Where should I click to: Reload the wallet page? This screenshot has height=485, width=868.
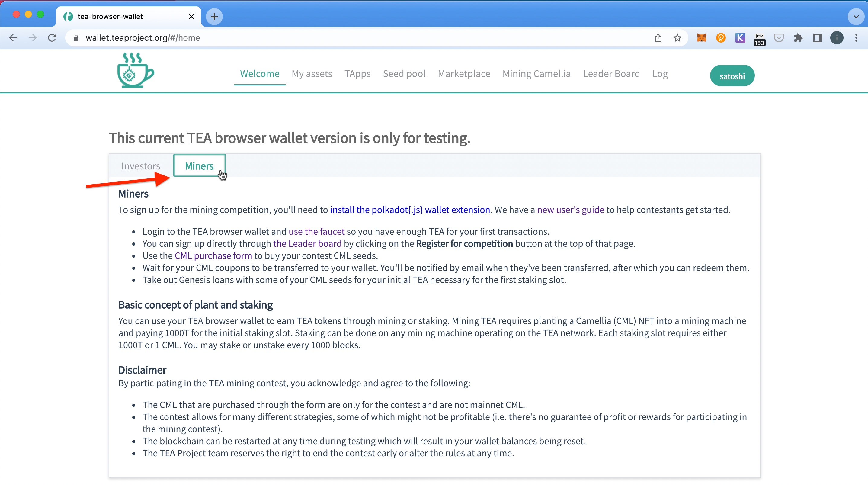pos(52,38)
